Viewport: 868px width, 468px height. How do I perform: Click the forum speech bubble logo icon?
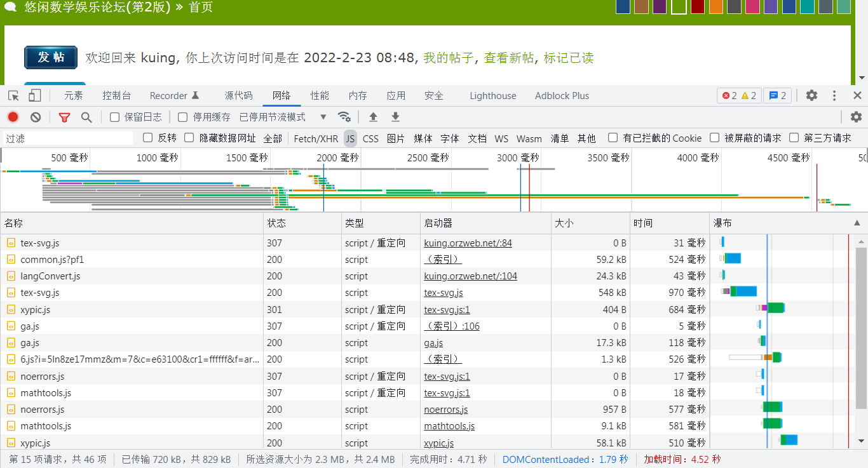(11, 7)
